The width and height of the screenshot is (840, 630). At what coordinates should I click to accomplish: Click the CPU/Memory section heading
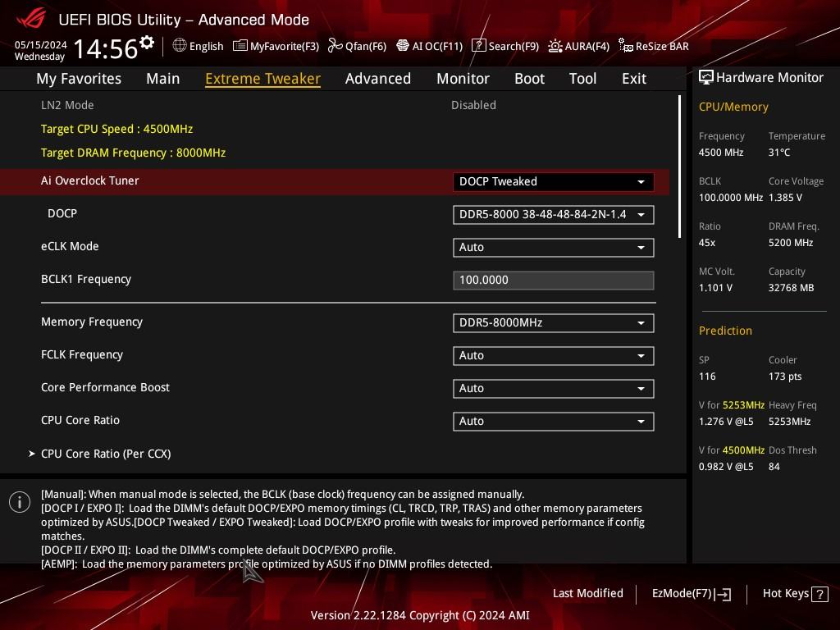[x=733, y=107]
